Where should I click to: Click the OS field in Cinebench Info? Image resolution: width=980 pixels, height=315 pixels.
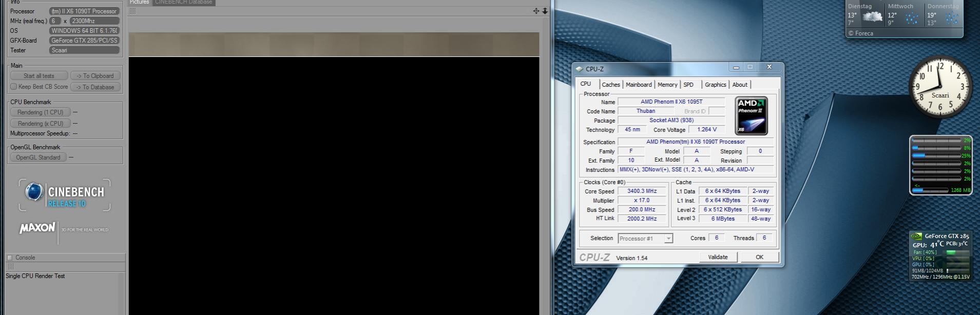(84, 31)
